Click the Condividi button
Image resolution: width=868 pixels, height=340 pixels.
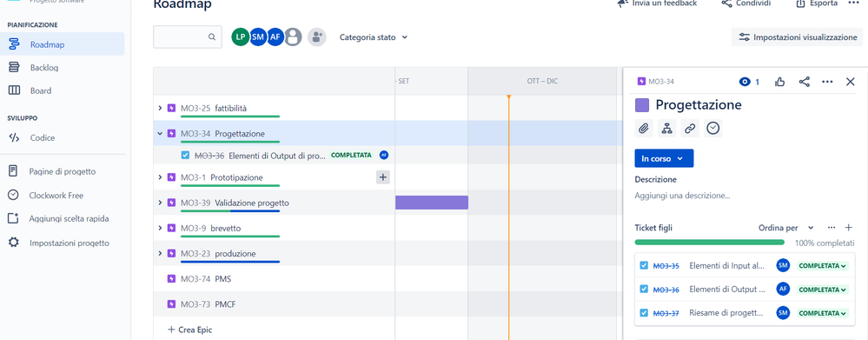(x=746, y=3)
